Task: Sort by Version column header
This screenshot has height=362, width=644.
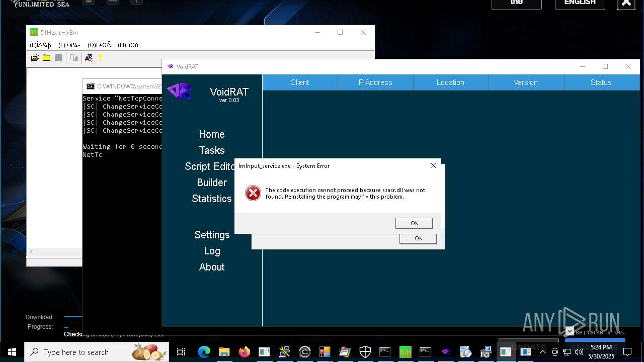Action: pos(526,82)
